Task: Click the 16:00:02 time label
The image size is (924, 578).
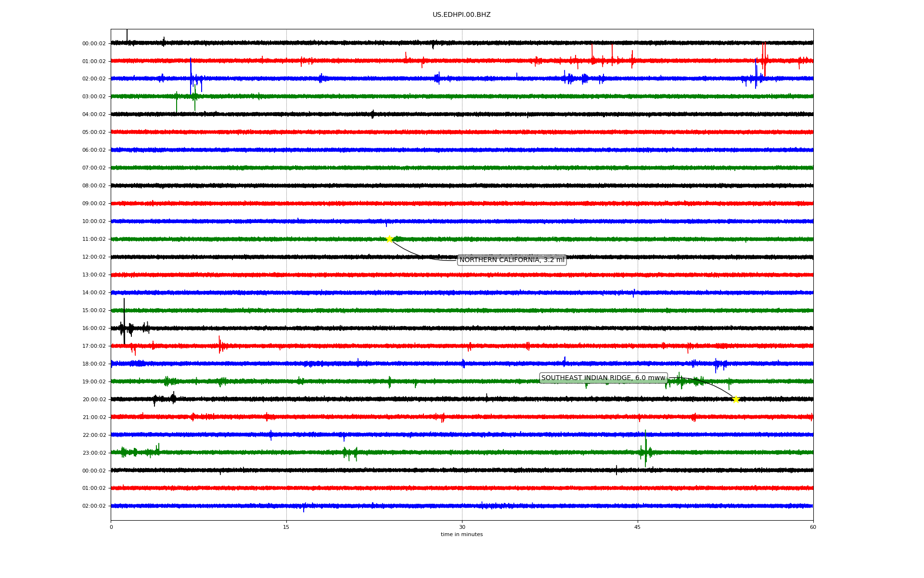Action: (94, 328)
